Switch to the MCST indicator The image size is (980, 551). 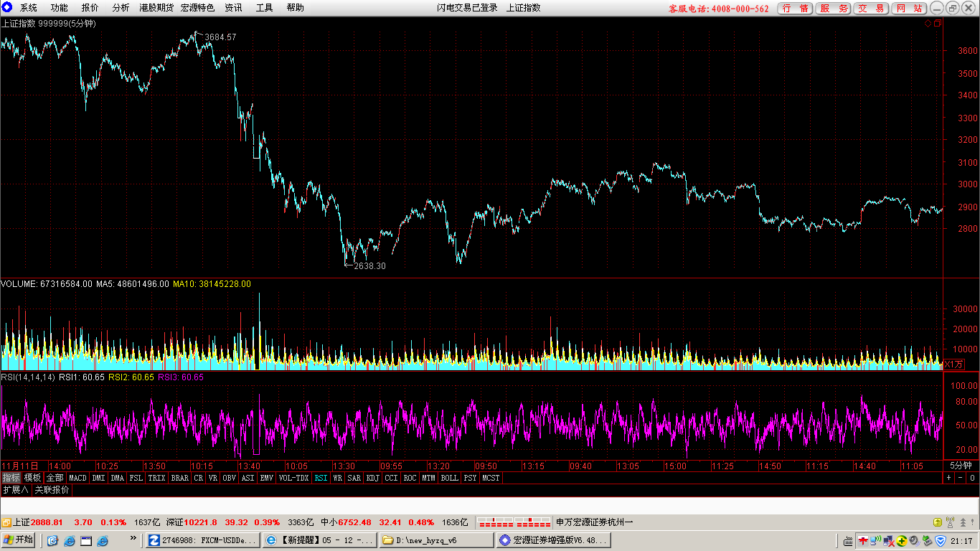tap(491, 478)
